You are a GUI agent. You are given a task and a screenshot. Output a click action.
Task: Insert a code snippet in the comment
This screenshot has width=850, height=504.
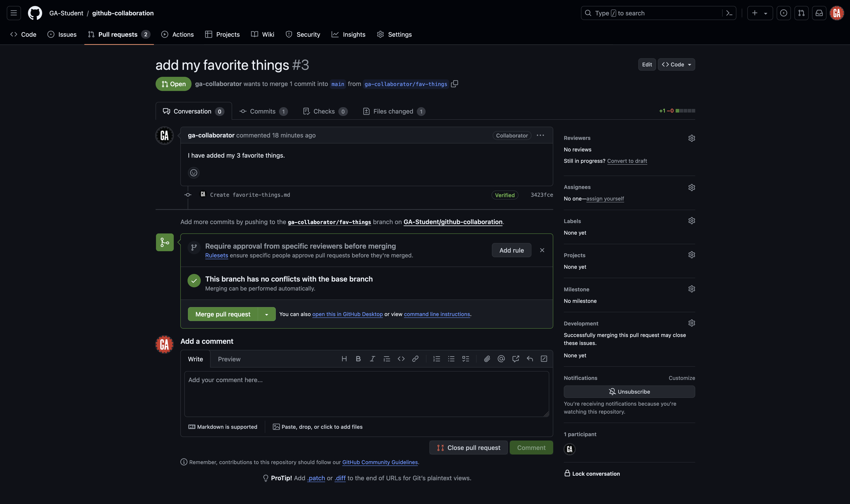coord(401,359)
